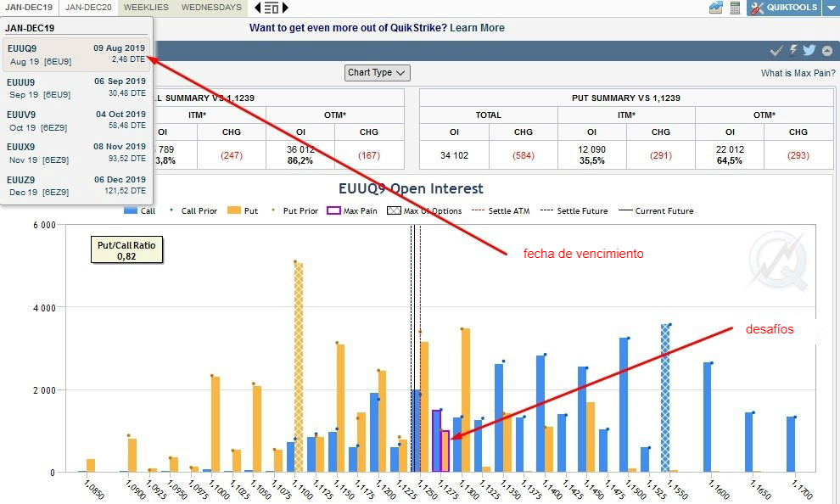
Task: Open the expiration list menu icon
Action: click(272, 8)
